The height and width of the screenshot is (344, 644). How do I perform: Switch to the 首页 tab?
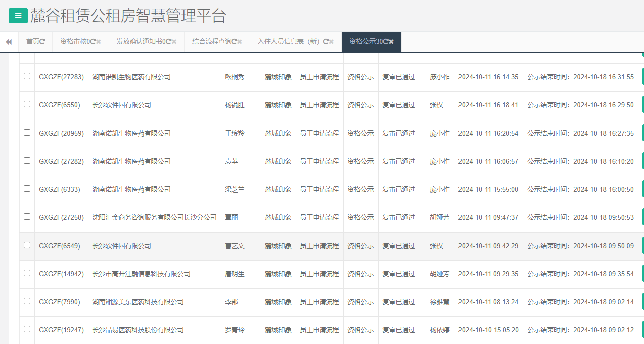[x=32, y=42]
